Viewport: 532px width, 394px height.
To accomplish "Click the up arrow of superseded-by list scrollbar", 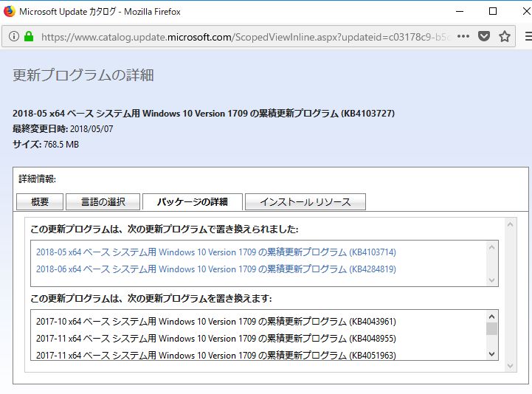I will click(491, 247).
